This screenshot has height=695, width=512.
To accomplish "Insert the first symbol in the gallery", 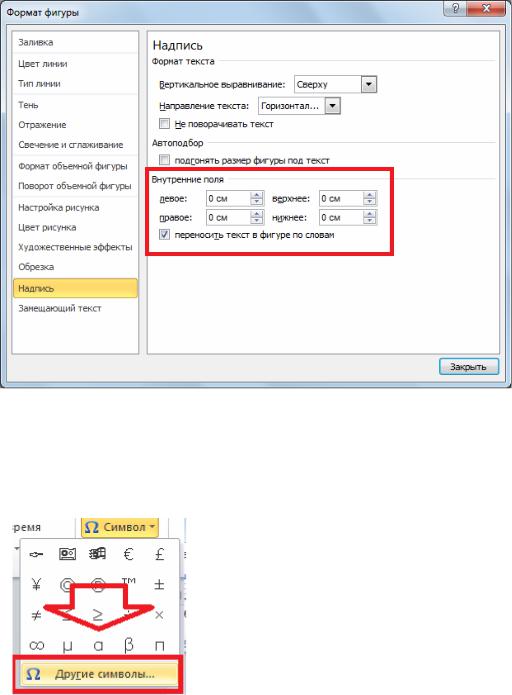I will [x=36, y=554].
